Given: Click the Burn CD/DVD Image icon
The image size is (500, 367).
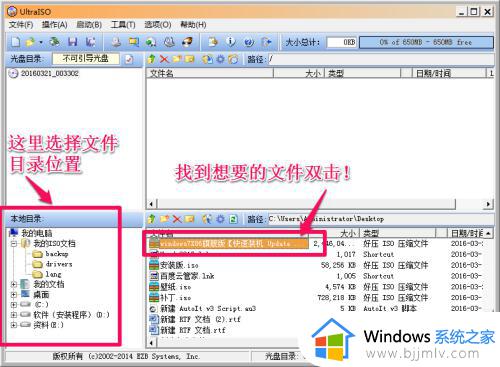Looking at the screenshot, I should coord(187,42).
